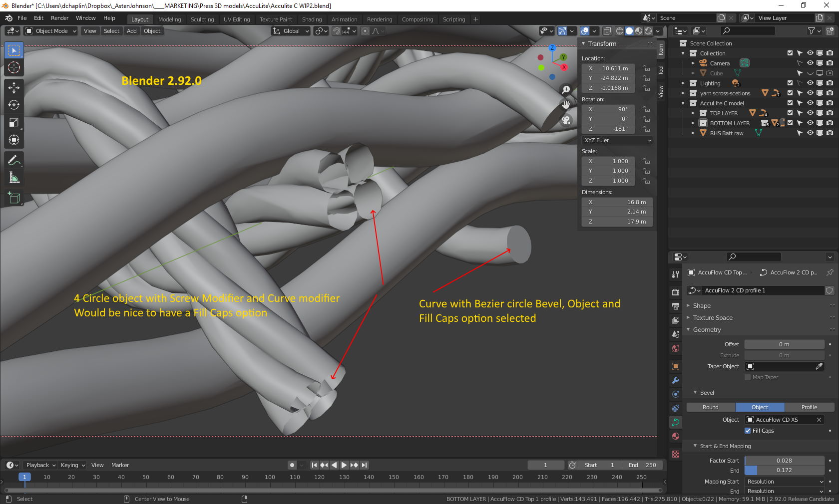839x504 pixels.
Task: Open the Keying popover
Action: point(72,465)
